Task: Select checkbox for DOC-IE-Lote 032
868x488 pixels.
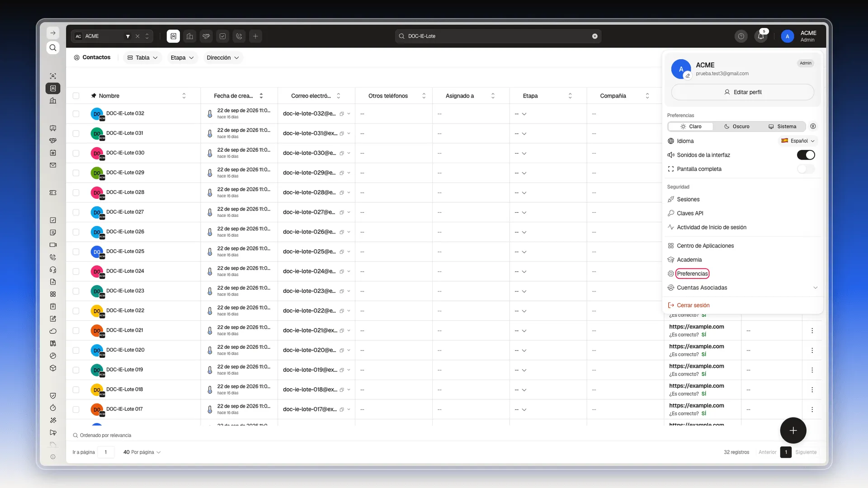Action: pyautogui.click(x=76, y=114)
